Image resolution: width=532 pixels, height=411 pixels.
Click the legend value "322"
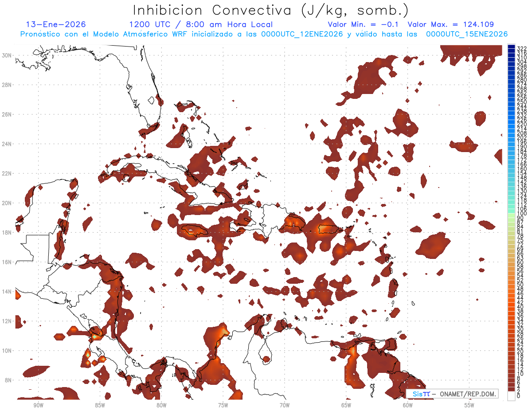[522, 48]
